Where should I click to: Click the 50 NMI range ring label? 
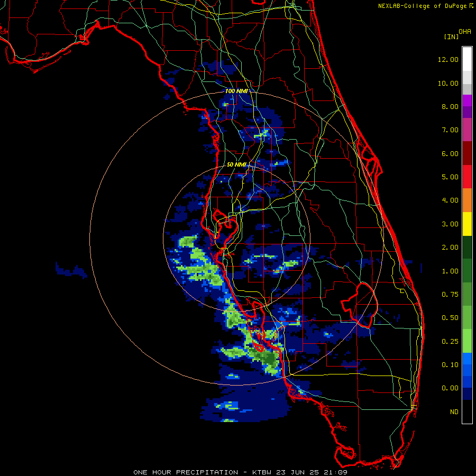pos(236,164)
